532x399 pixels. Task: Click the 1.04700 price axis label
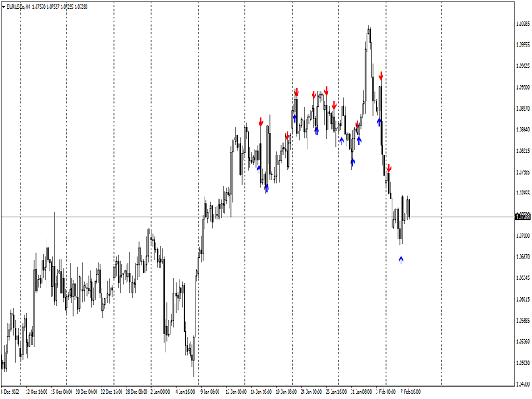[523, 384]
